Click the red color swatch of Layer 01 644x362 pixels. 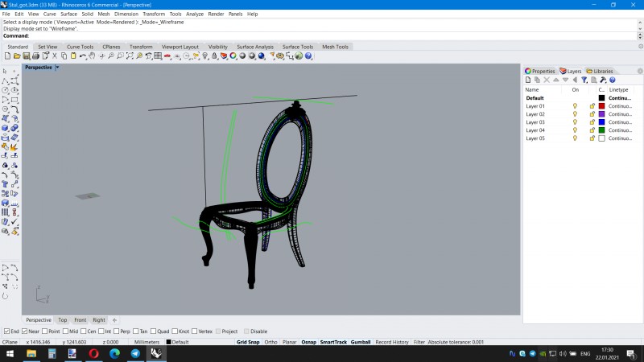601,106
